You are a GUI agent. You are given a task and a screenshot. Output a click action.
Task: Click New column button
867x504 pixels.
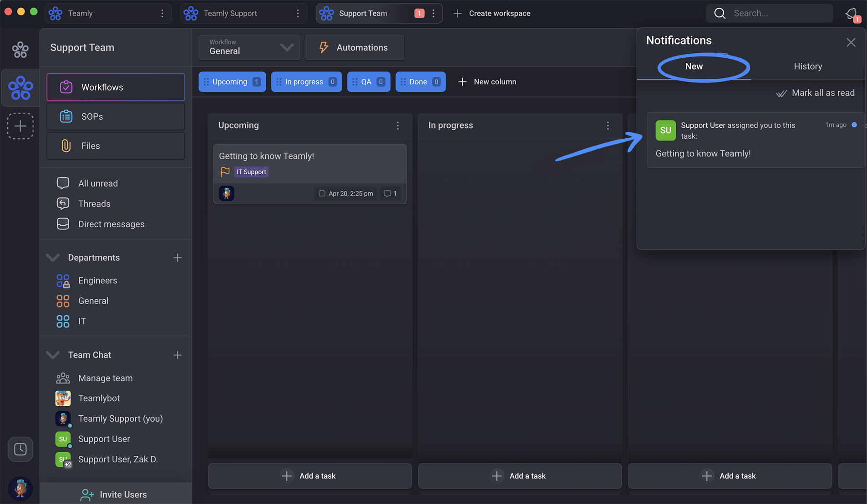pos(487,82)
